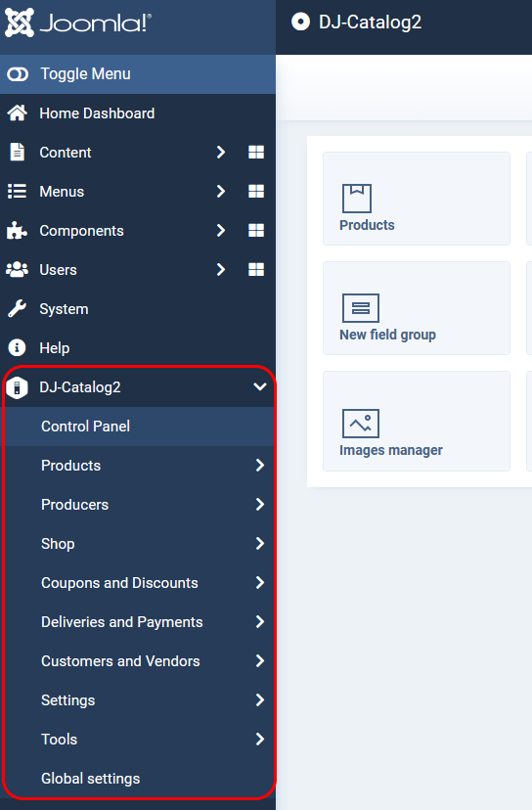Expand the Producers submenu arrow
Image resolution: width=532 pixels, height=810 pixels.
point(260,504)
